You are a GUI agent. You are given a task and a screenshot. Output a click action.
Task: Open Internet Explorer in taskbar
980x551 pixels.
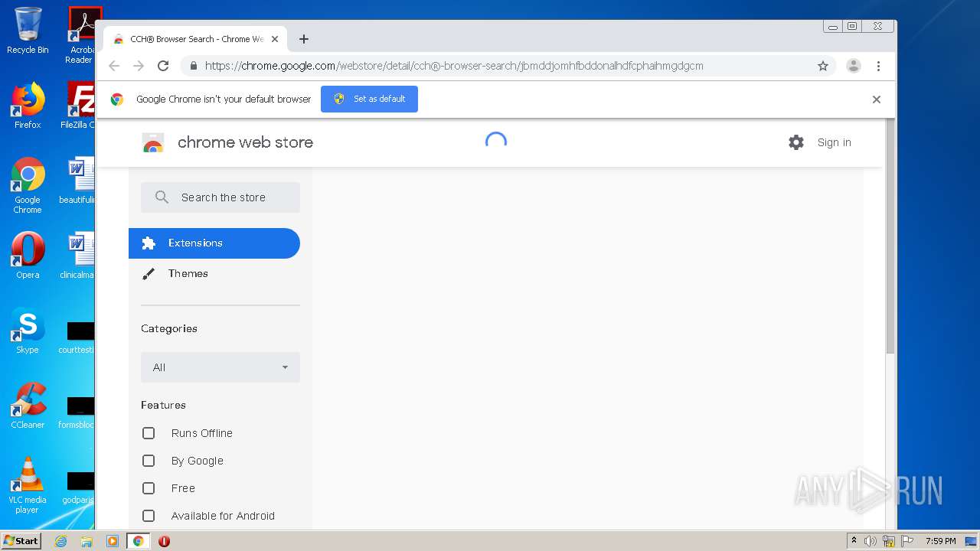60,541
